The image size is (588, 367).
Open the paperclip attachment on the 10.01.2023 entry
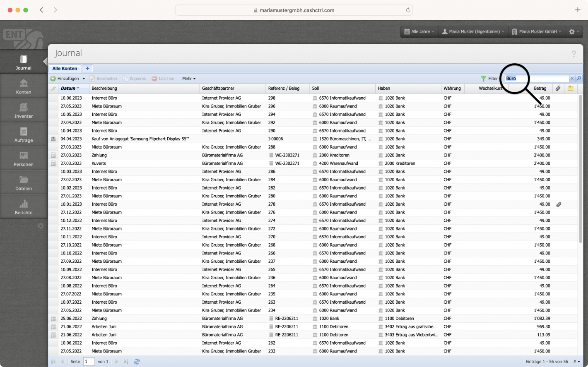[559, 204]
